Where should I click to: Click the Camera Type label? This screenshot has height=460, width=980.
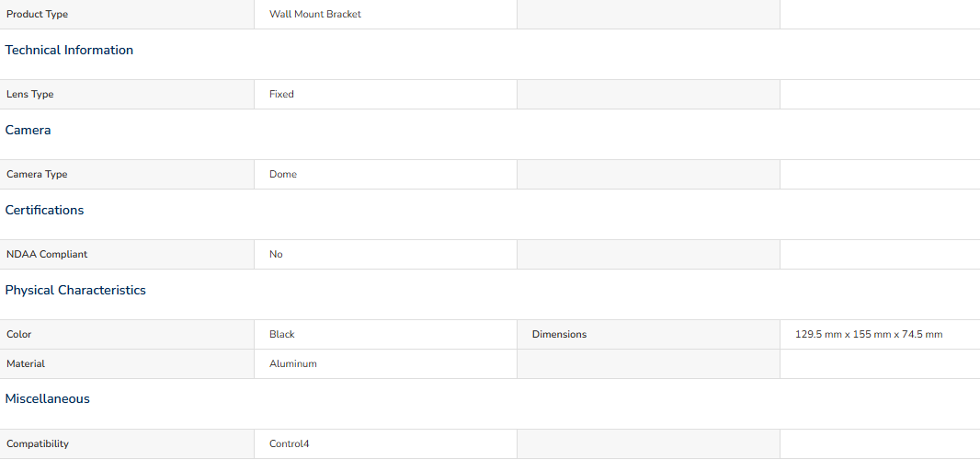tap(37, 175)
